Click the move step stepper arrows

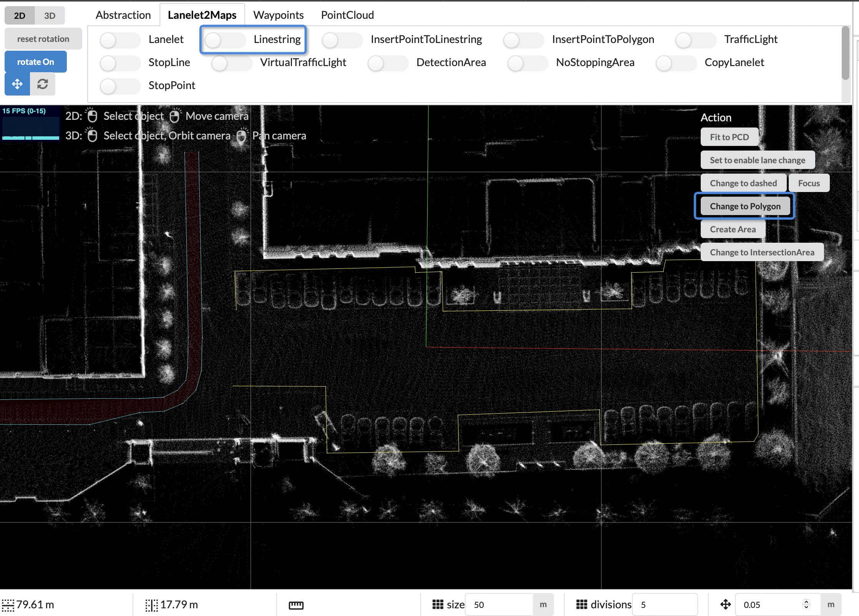pos(806,604)
